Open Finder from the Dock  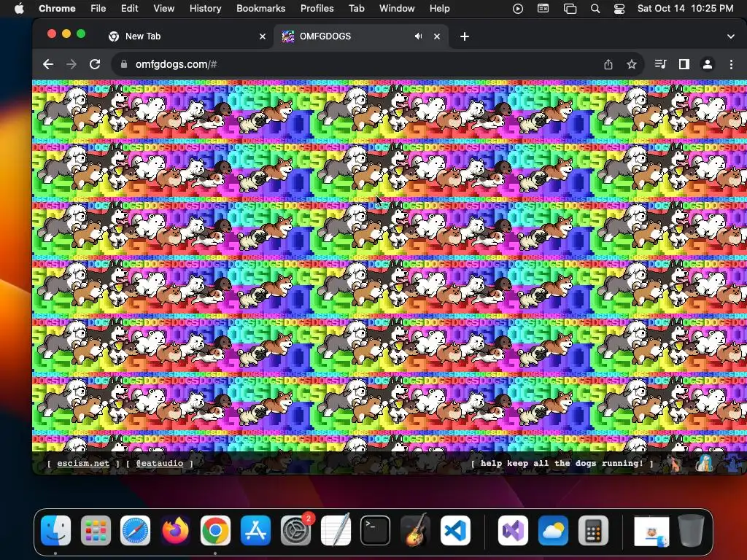(55, 530)
